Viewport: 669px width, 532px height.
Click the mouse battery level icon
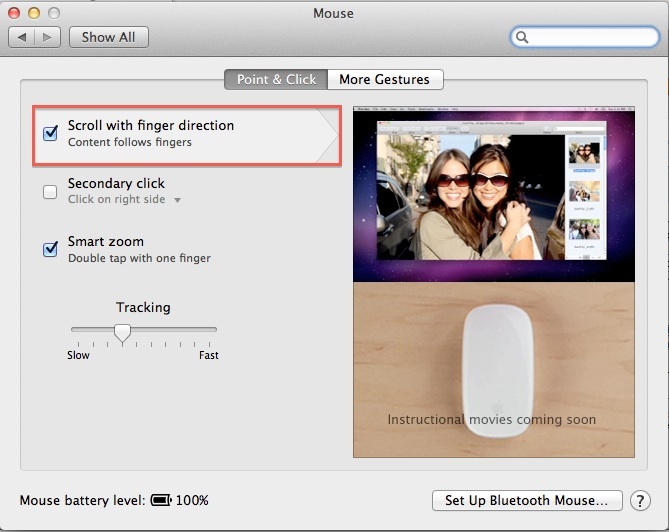pyautogui.click(x=161, y=500)
